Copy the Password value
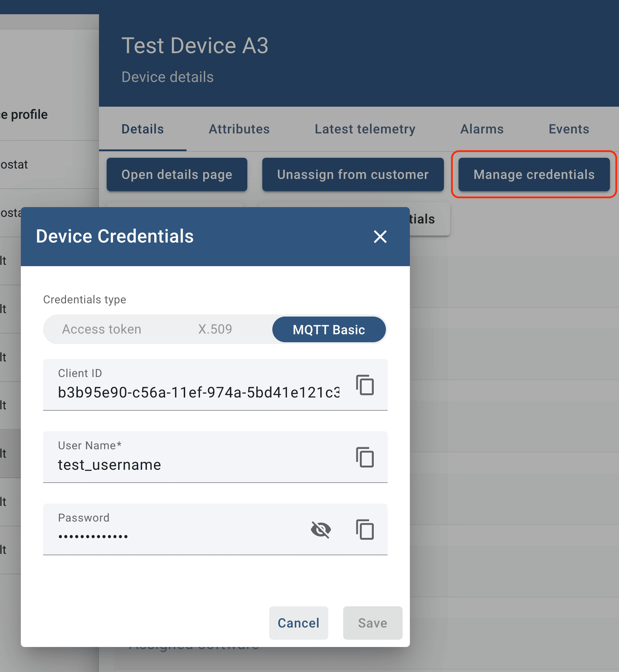Image resolution: width=619 pixels, height=672 pixels. pyautogui.click(x=365, y=530)
